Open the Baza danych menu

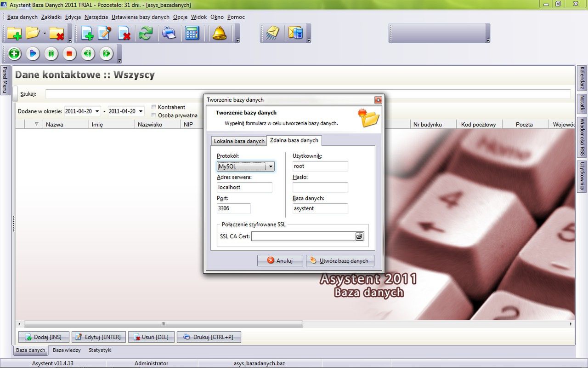pyautogui.click(x=23, y=17)
